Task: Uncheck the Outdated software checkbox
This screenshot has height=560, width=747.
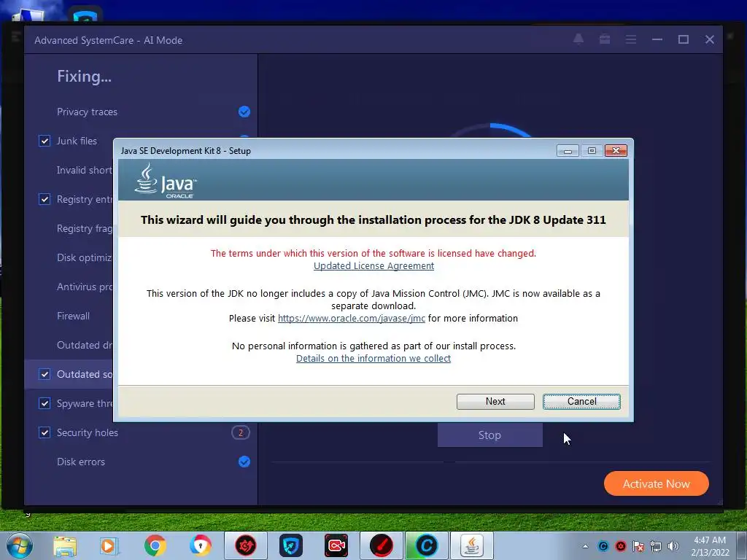Action: 44,374
